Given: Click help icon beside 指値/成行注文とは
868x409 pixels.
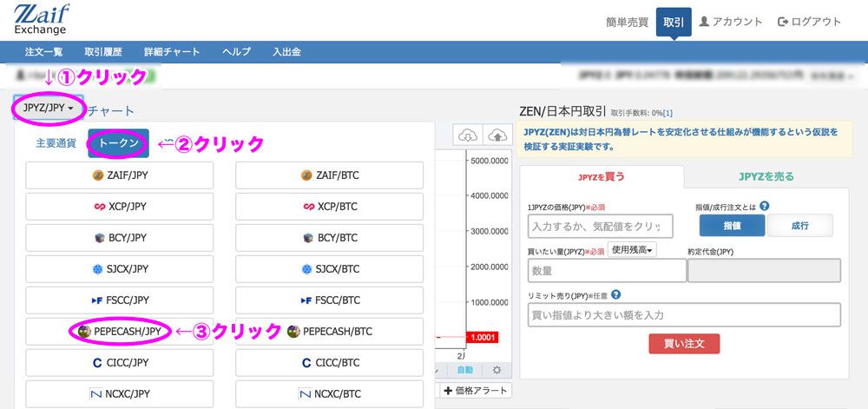Looking at the screenshot, I should pos(765,206).
